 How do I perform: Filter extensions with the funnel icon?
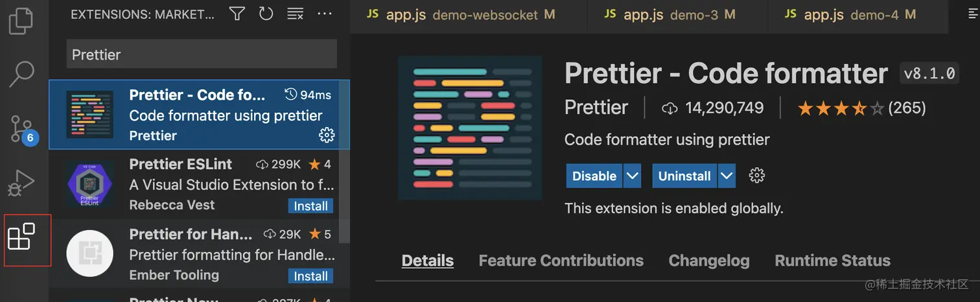(x=237, y=14)
